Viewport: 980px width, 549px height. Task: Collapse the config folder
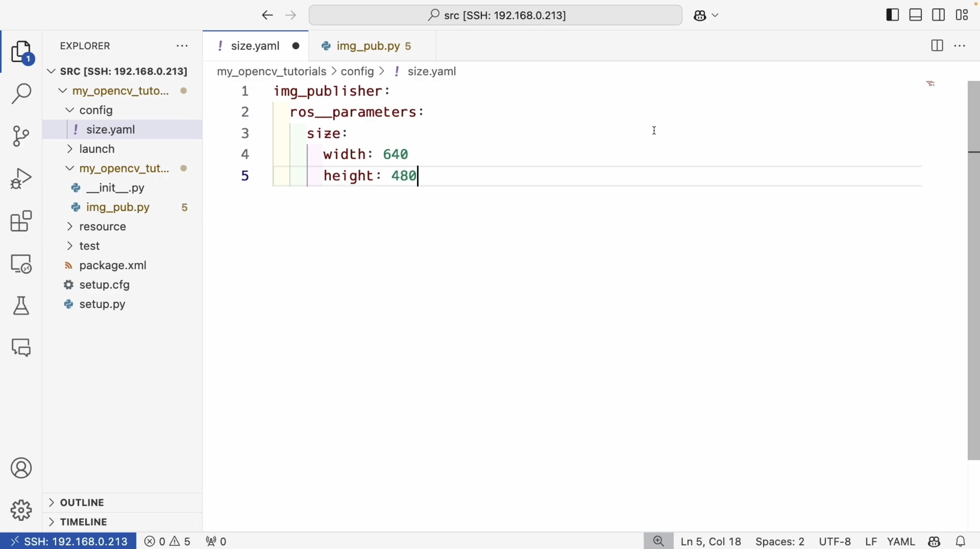[96, 110]
